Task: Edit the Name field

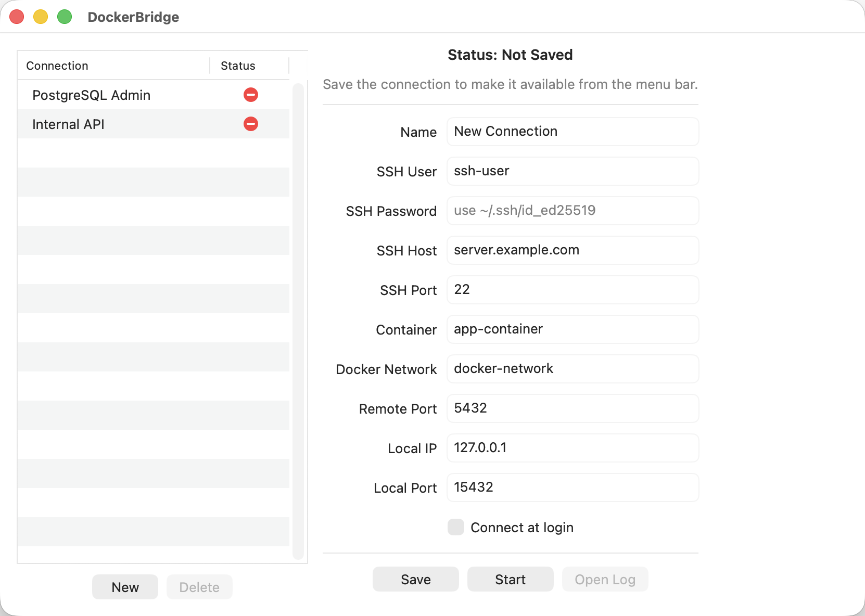Action: [x=573, y=132]
